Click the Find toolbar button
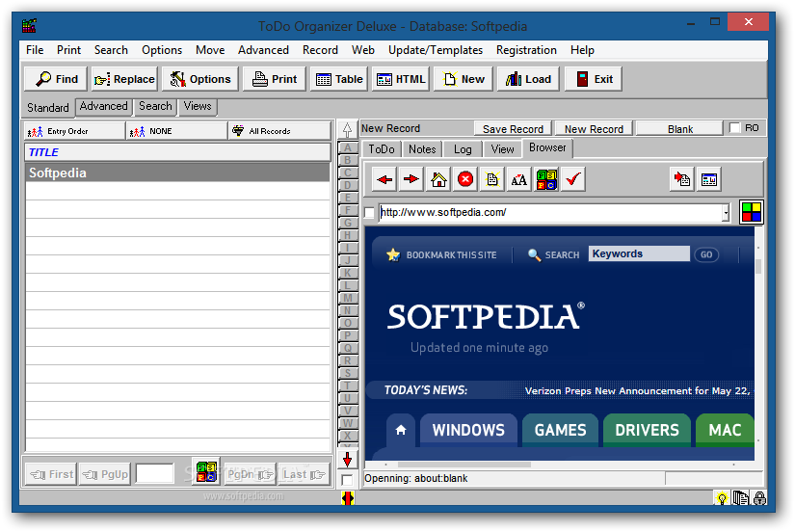The width and height of the screenshot is (795, 532). click(56, 79)
